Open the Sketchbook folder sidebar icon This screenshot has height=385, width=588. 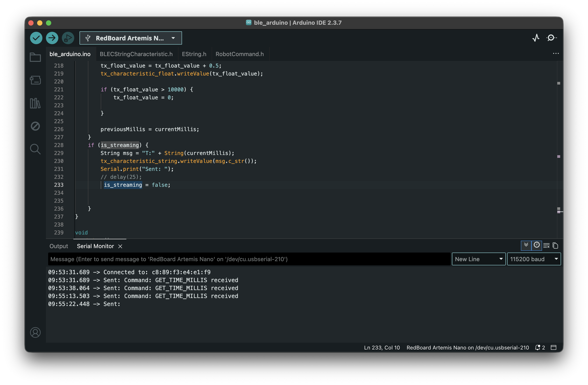pos(35,57)
